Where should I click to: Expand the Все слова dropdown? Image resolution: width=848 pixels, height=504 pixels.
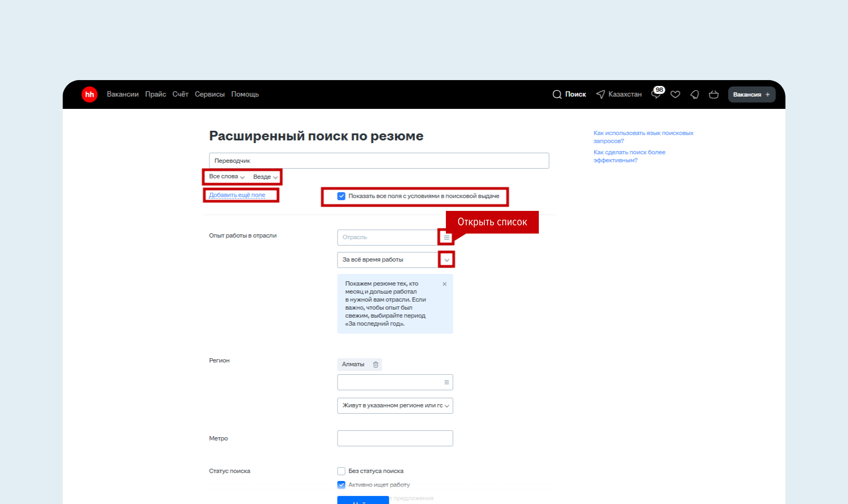[x=227, y=177]
